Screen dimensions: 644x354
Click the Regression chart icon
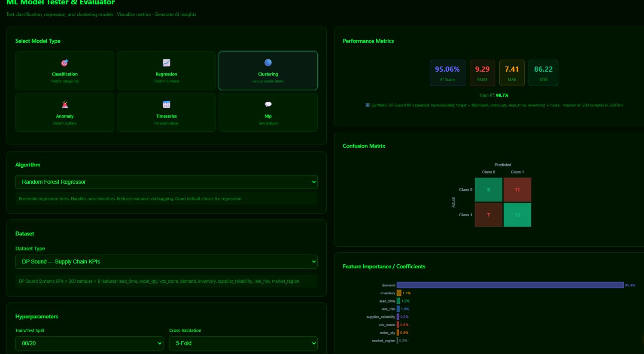coord(166,63)
